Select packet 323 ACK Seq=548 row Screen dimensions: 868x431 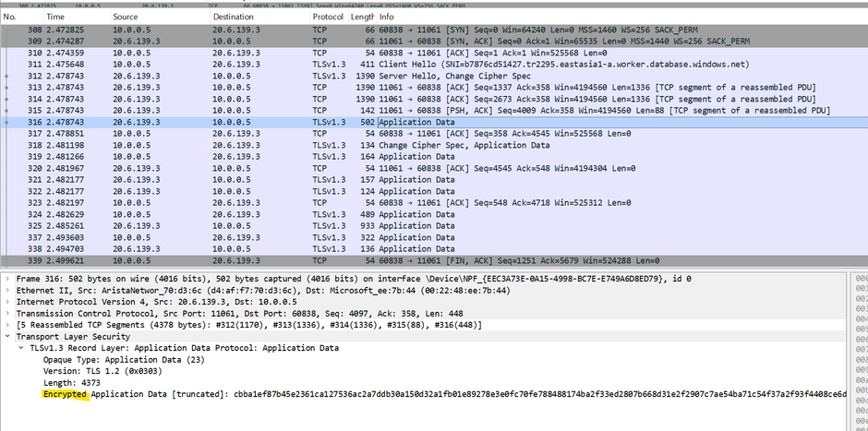434,203
